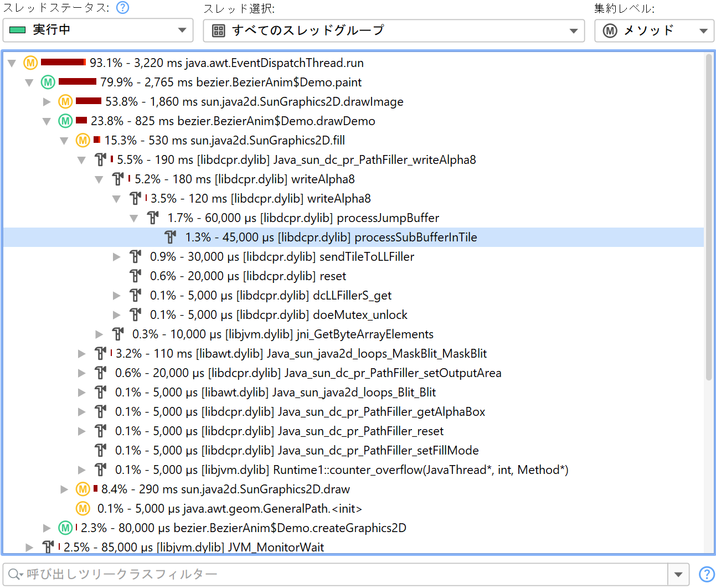Viewport: 716px width, 588px height.
Task: Click the EventDispatchThread.run method icon
Action: point(30,63)
